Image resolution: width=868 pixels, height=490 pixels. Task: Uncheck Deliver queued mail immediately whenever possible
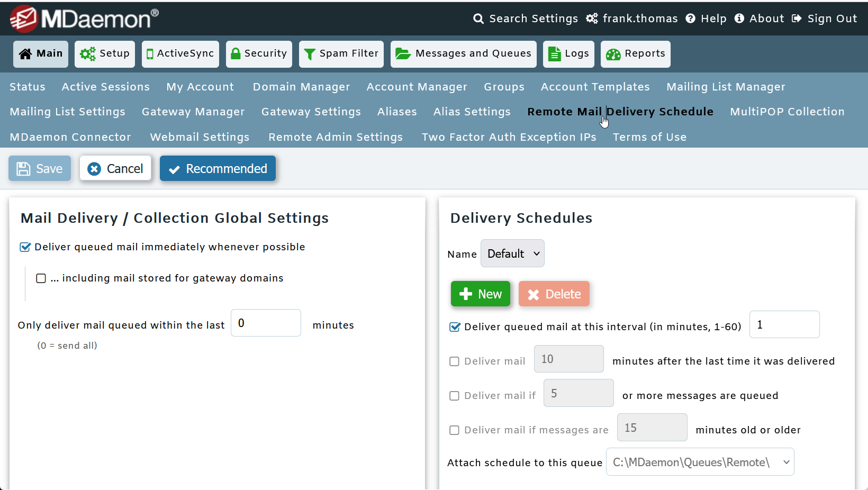(25, 247)
